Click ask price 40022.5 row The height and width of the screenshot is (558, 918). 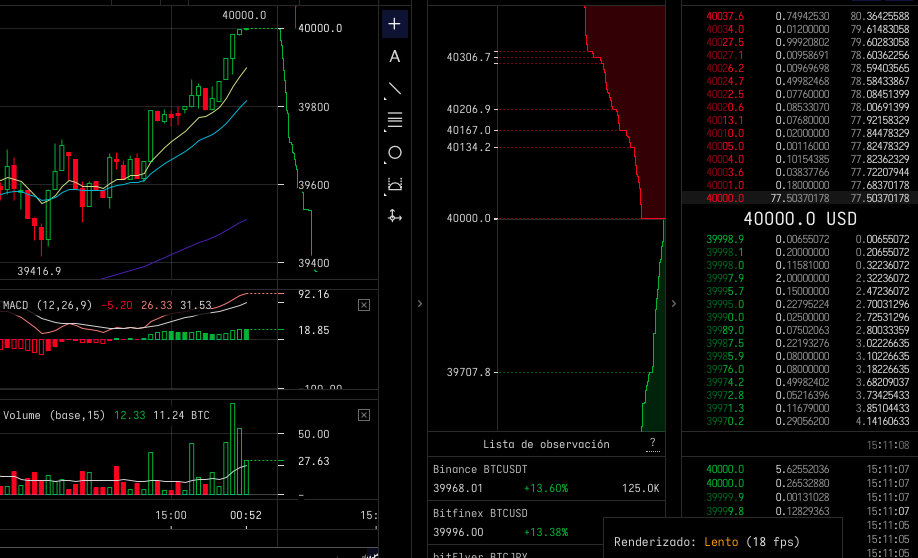click(799, 94)
